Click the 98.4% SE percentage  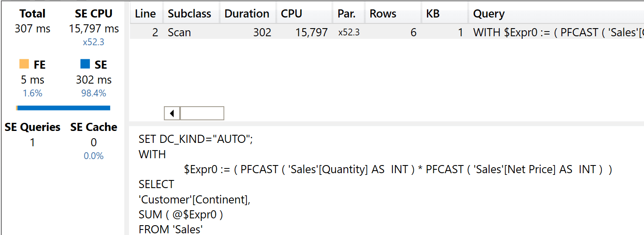(94, 93)
